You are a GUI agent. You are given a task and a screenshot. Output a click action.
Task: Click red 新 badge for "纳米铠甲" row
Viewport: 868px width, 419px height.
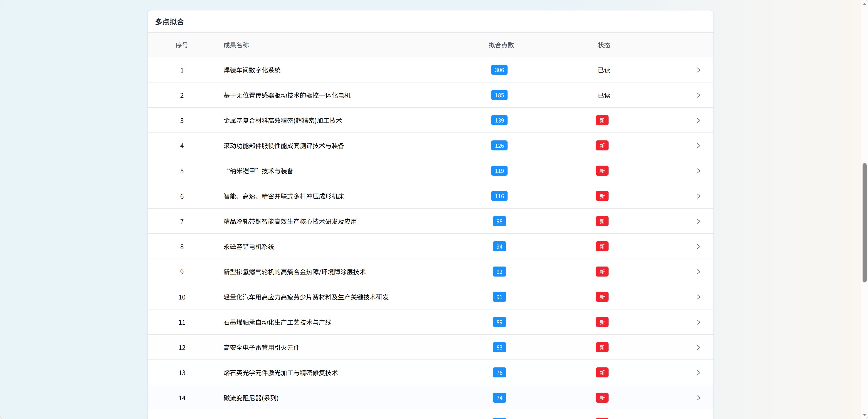[602, 171]
